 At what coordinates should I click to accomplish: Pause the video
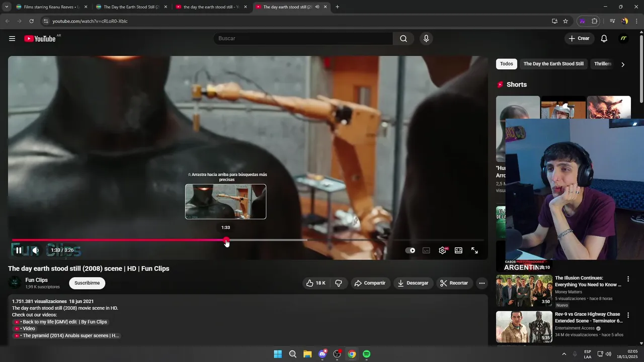click(x=19, y=250)
